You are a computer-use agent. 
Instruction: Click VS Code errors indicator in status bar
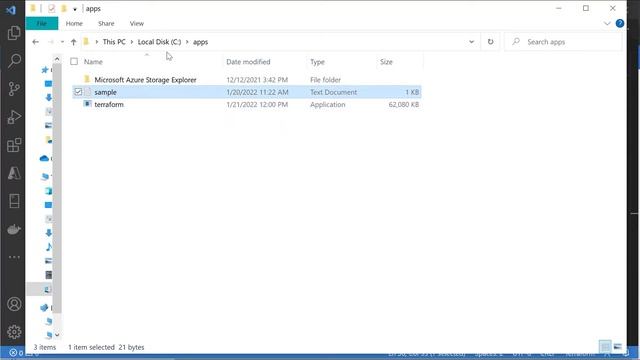click(16, 353)
